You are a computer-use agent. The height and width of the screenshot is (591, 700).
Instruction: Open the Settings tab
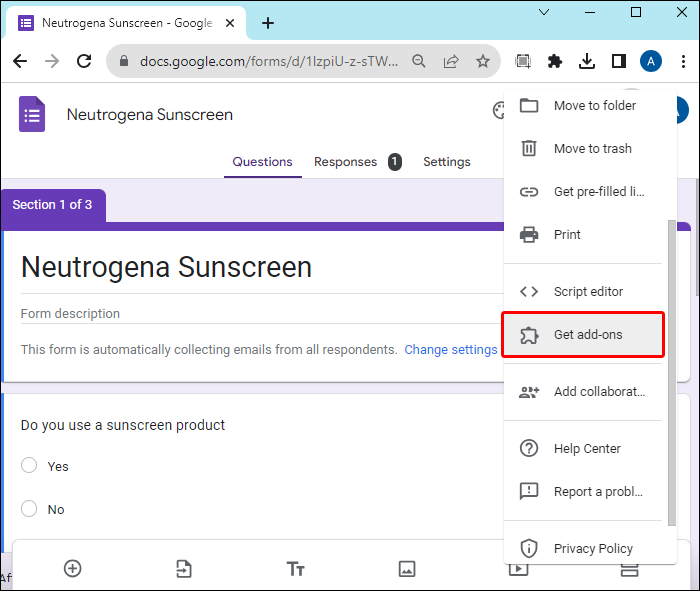pos(446,161)
